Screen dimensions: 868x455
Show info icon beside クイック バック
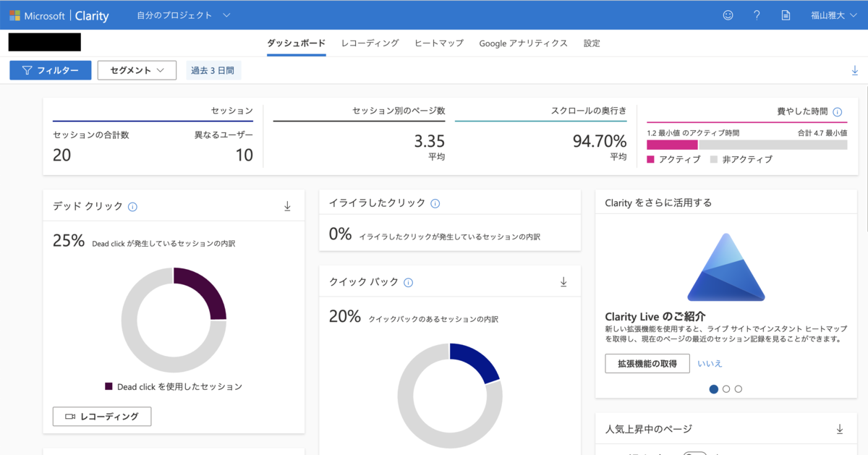coord(408,283)
